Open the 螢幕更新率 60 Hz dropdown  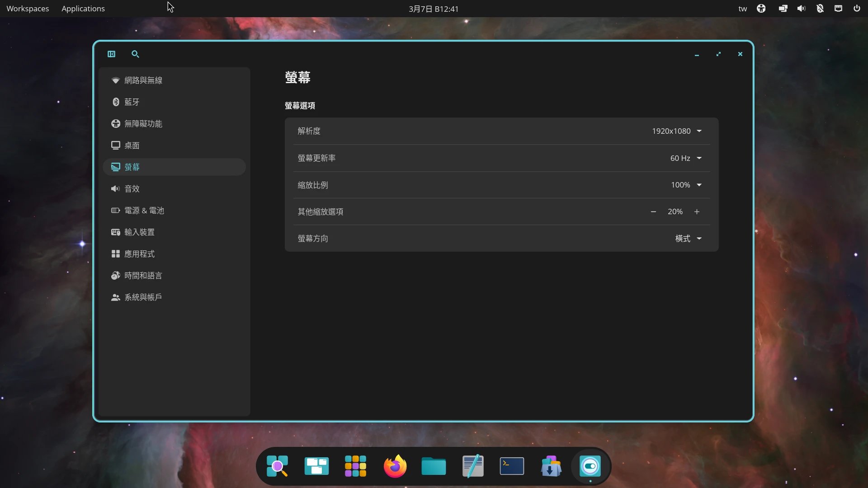686,158
